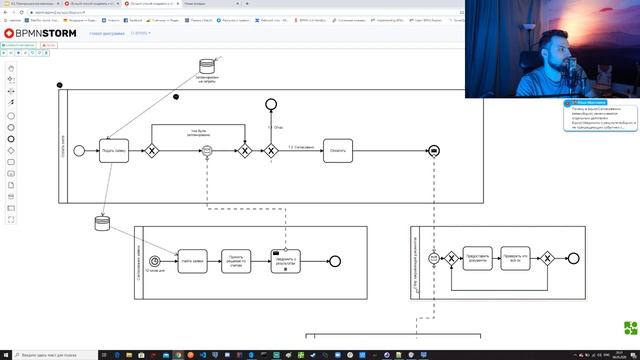Select the 'Подать заявку' task
Screen dimensions: 640x360
click(114, 151)
